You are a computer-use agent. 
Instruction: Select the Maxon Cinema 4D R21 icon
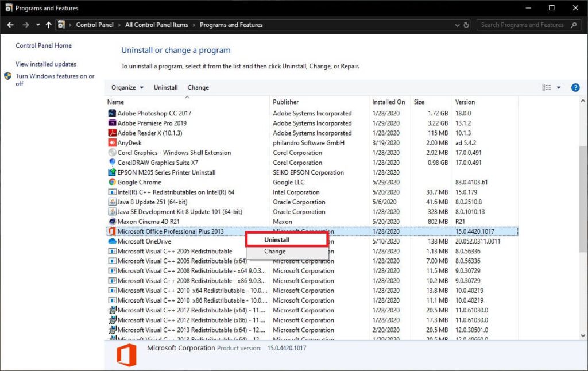click(x=111, y=222)
